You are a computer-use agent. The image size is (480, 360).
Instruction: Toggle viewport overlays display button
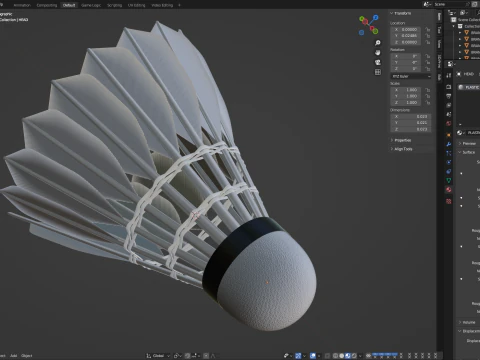[x=313, y=356]
